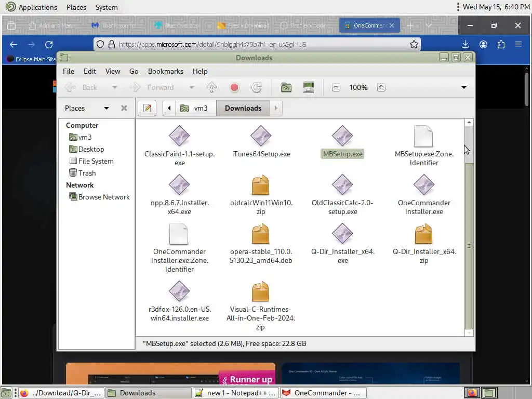Click path bar left scroll arrow
532x399 pixels.
click(x=169, y=108)
